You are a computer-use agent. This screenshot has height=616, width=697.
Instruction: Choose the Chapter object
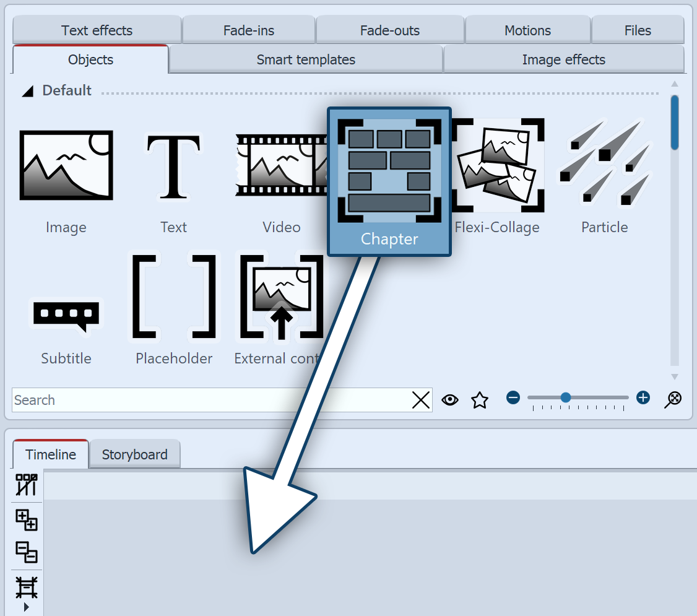tap(389, 181)
